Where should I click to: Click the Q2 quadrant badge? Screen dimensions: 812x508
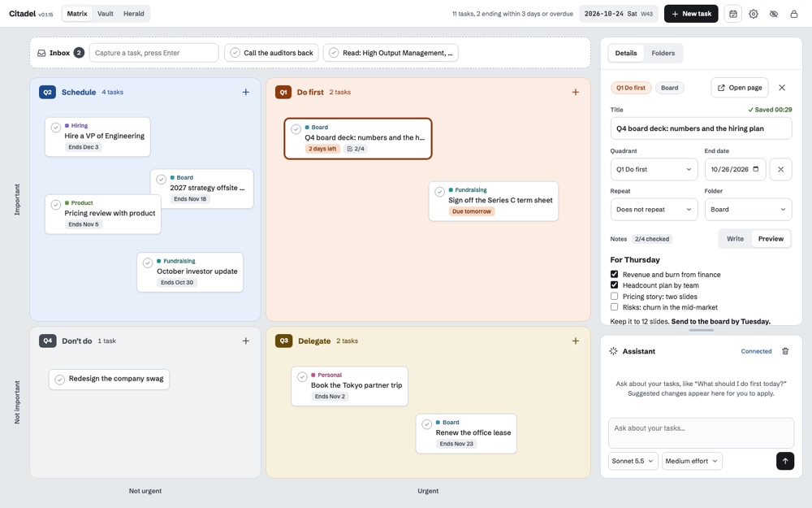(47, 93)
